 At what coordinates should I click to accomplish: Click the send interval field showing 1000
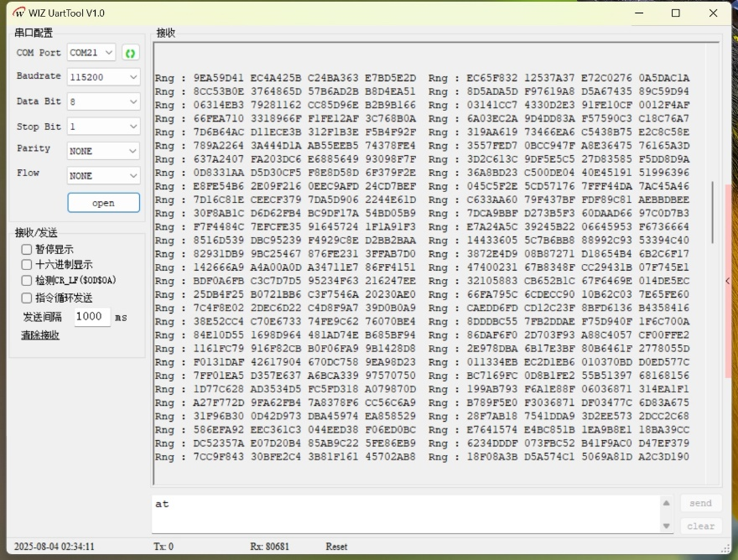(x=91, y=317)
